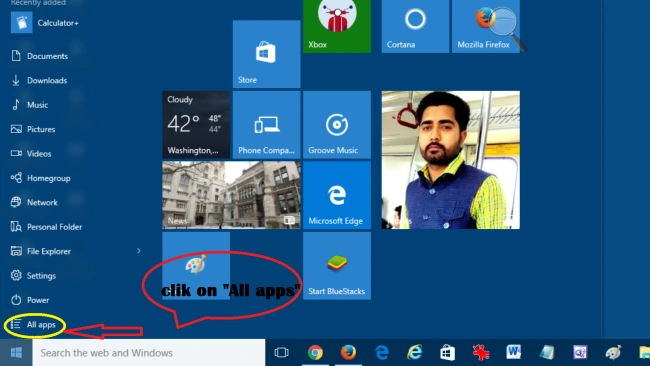This screenshot has height=366, width=650.
Task: Open Settings from Start menu
Action: point(33,276)
